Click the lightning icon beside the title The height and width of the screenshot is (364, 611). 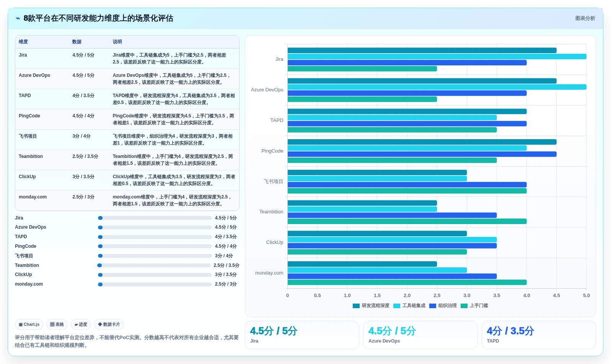(x=18, y=18)
